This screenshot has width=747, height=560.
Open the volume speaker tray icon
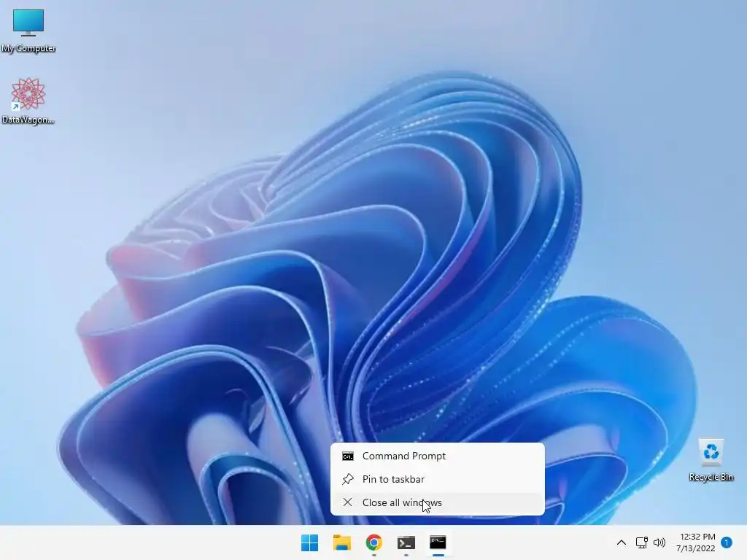(x=659, y=542)
